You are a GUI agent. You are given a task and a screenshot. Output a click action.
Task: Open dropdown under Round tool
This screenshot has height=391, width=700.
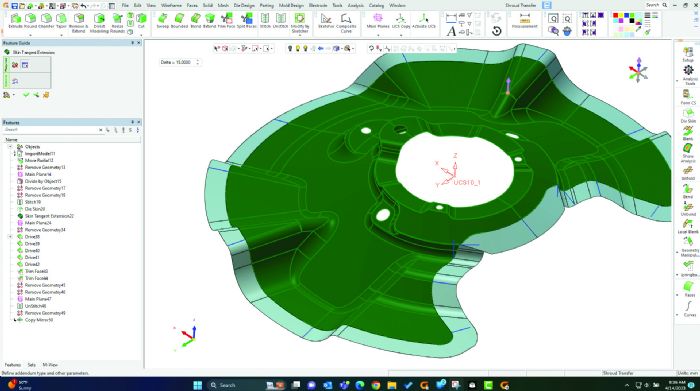(30, 34)
